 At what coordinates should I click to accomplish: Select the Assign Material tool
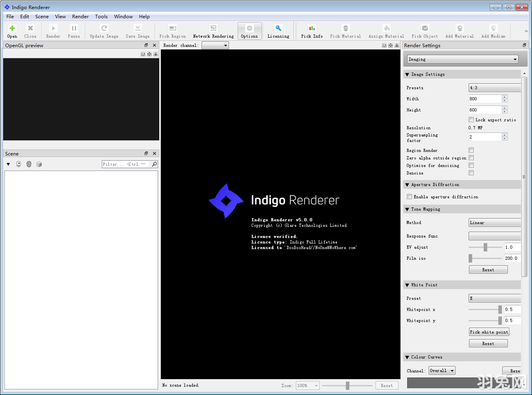385,31
